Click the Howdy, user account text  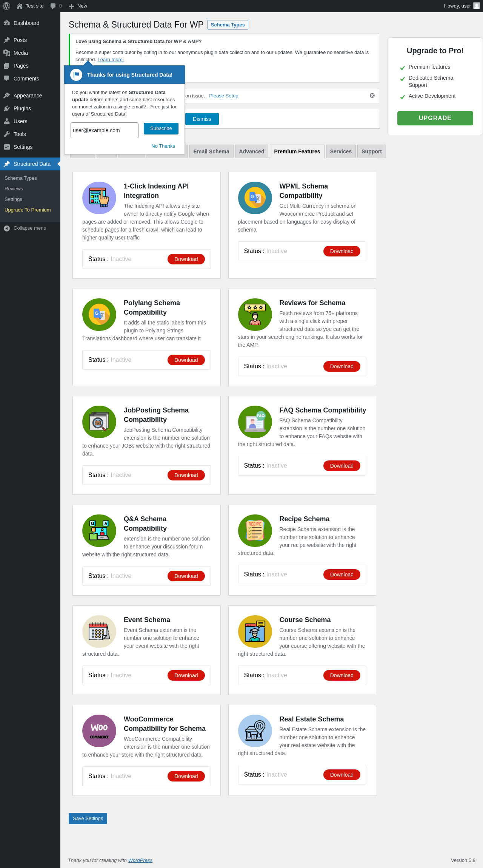tap(457, 6)
